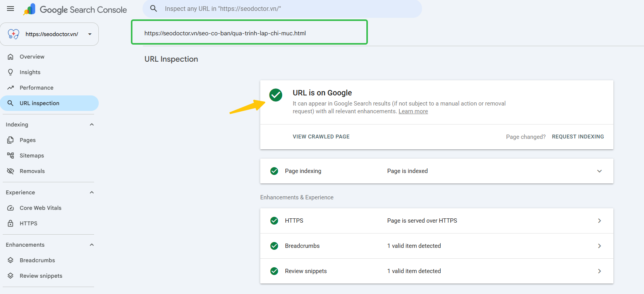Click the search magnifier icon in URL bar
The height and width of the screenshot is (294, 644).
(154, 9)
